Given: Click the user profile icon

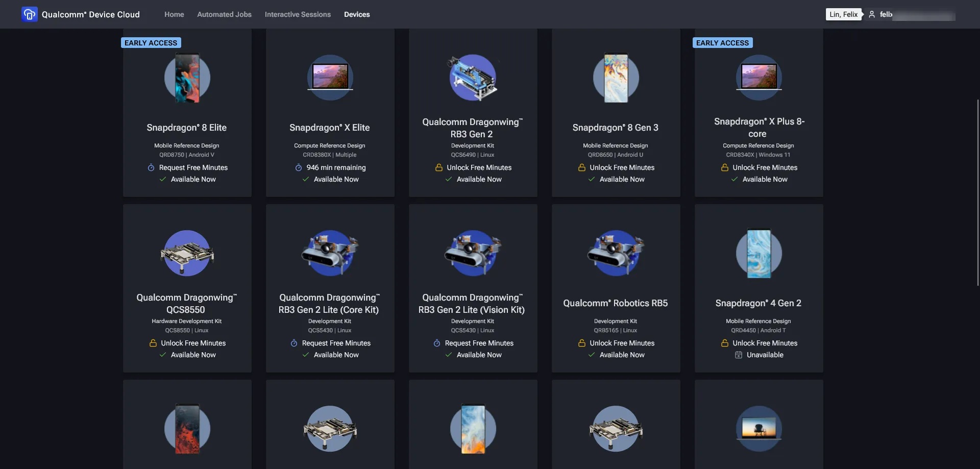Looking at the screenshot, I should click(x=872, y=14).
